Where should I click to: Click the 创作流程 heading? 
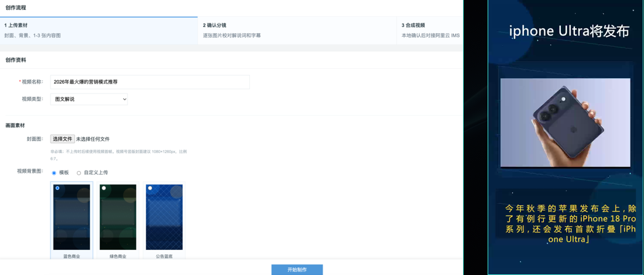point(15,7)
